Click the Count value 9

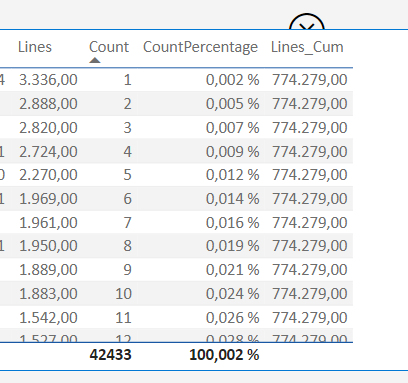point(127,270)
